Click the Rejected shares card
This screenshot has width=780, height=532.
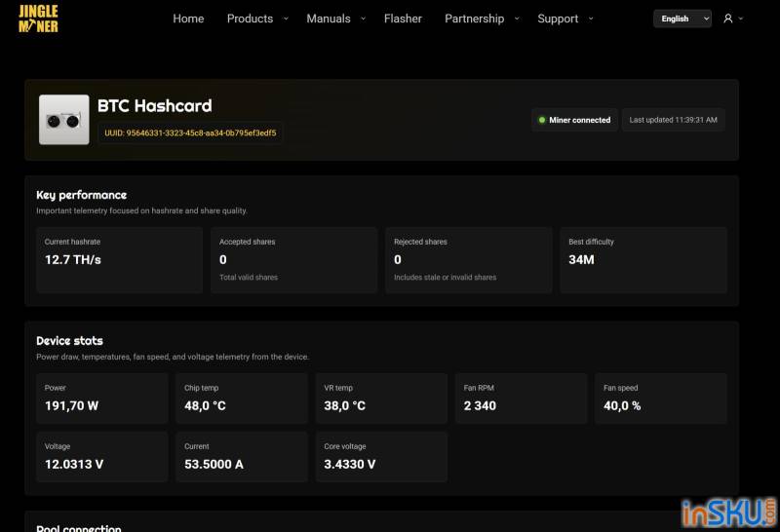[468, 260]
